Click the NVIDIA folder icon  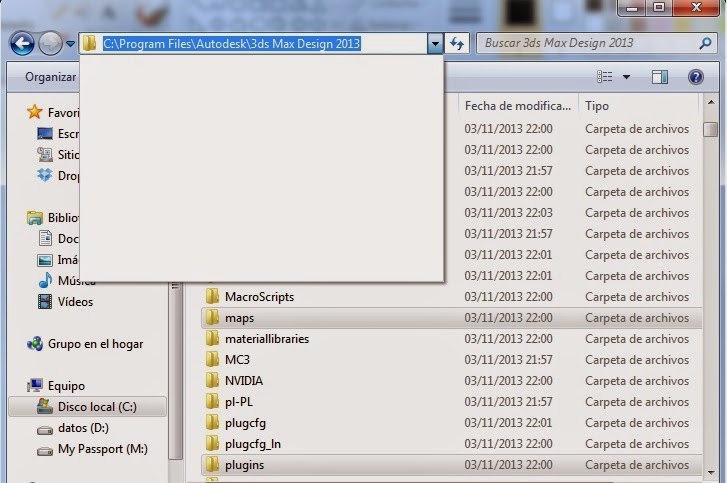[212, 380]
